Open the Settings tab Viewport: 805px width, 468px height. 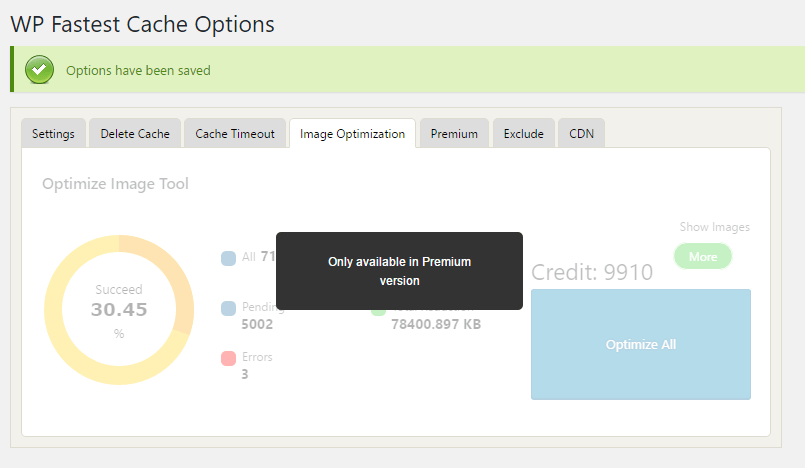point(53,133)
